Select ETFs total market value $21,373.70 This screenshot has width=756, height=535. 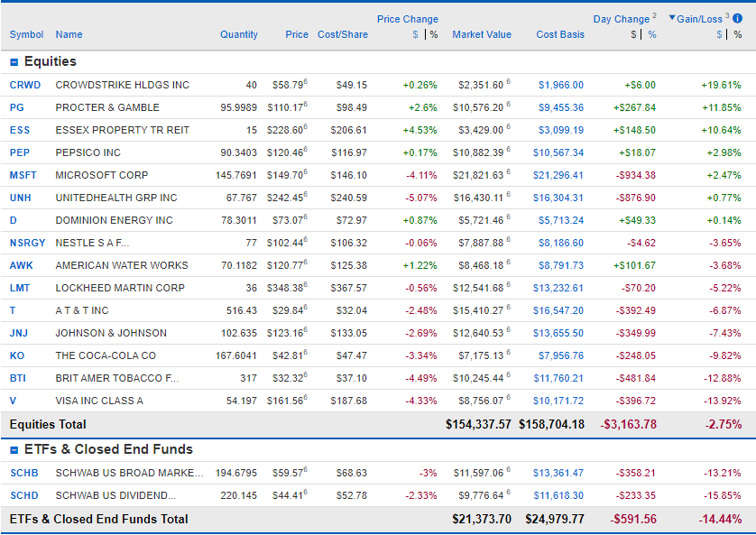(x=482, y=520)
